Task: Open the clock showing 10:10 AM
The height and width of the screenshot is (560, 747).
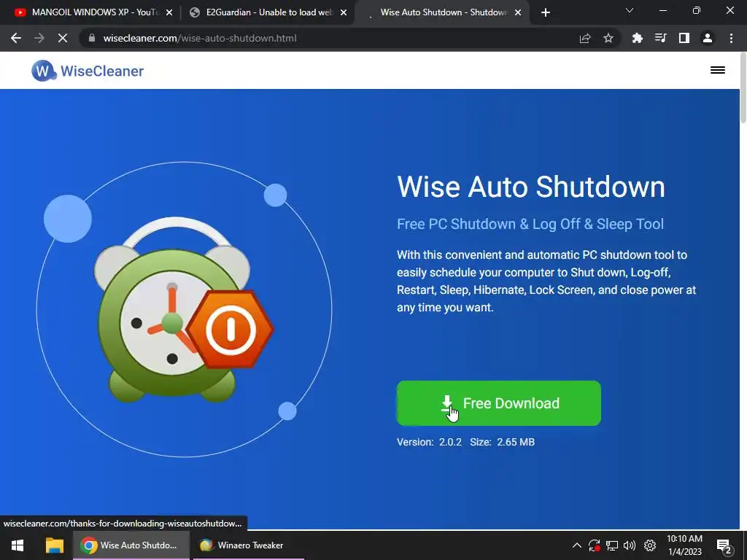Action: (x=684, y=545)
